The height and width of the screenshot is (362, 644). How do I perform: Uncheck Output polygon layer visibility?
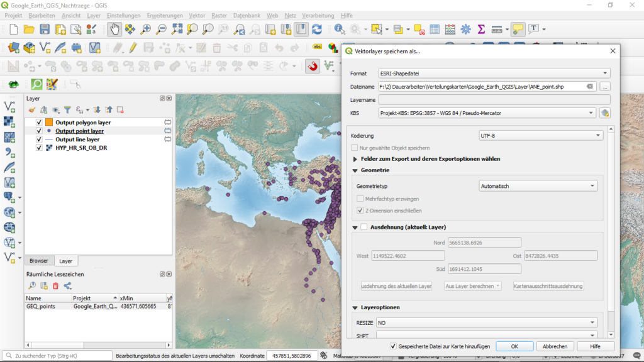[39, 123]
